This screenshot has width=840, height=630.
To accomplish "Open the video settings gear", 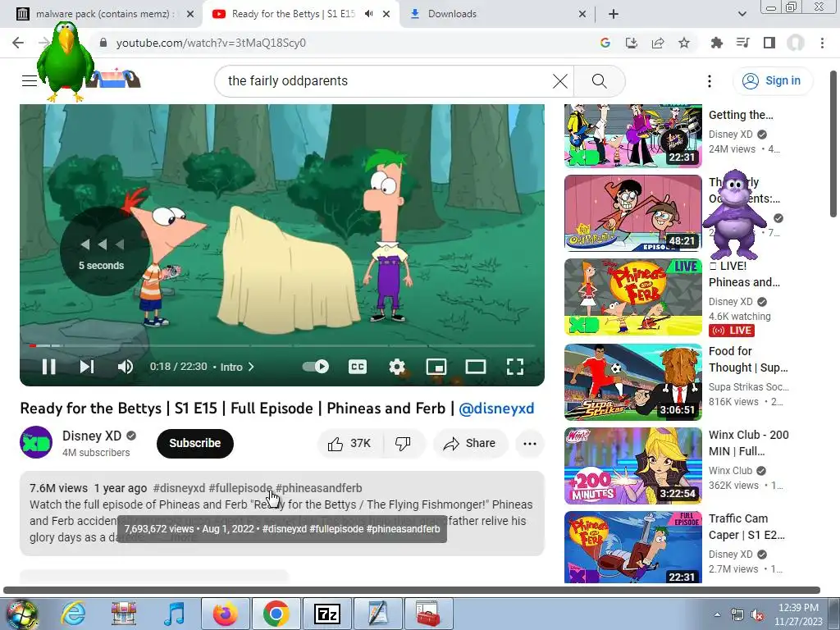I will tap(397, 367).
